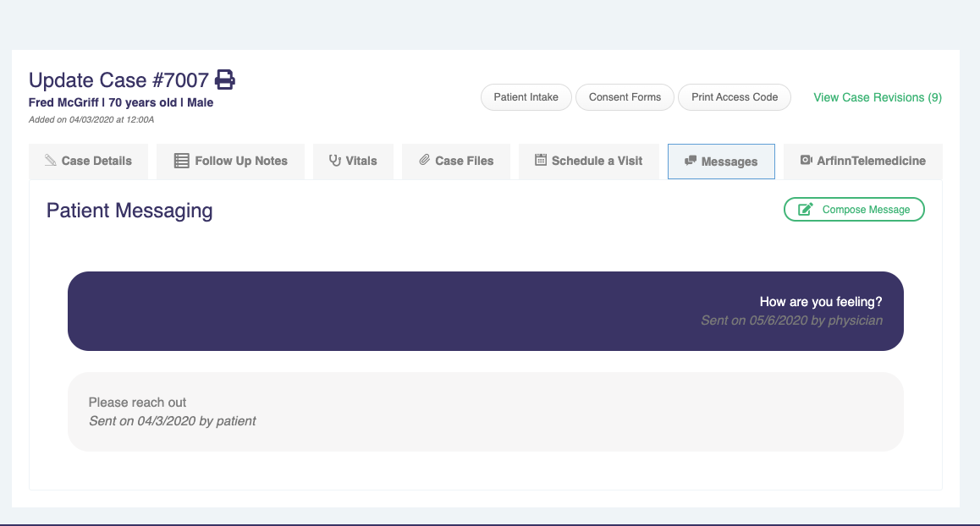Screen dimensions: 980x526
Task: Select the stethoscope icon on Vitals tab
Action: (x=334, y=161)
